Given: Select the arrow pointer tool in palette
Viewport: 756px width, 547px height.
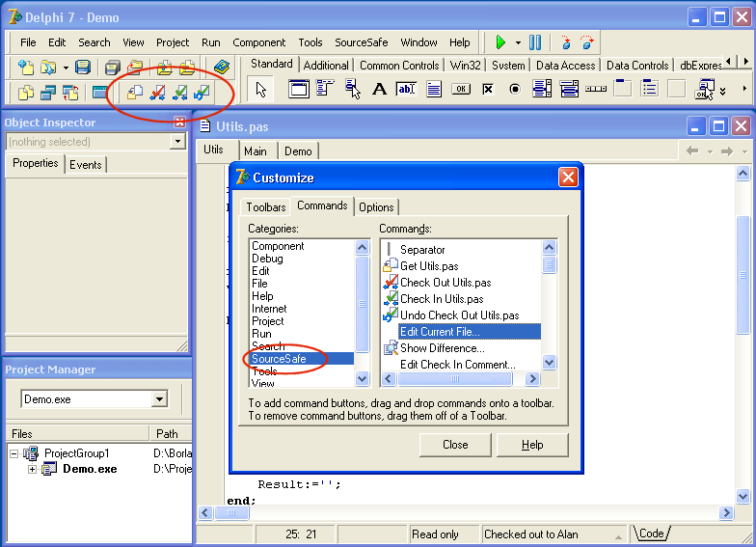Looking at the screenshot, I should 261,90.
